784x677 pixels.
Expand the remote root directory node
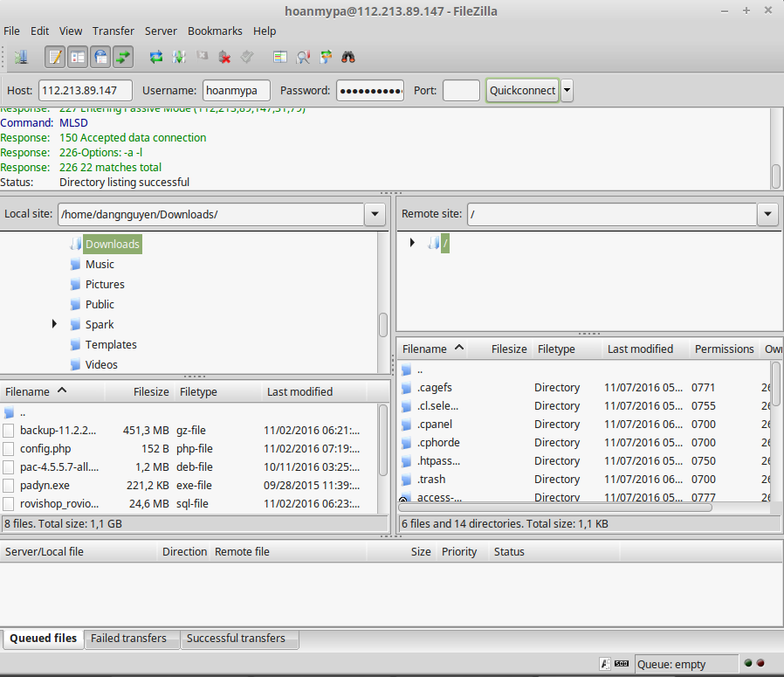(412, 243)
